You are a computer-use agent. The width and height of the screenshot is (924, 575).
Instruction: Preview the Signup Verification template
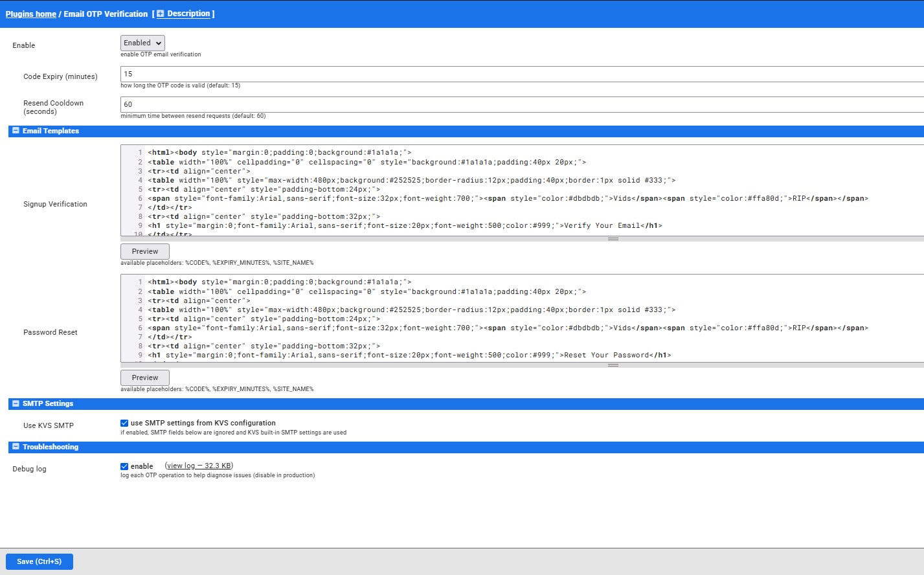click(x=145, y=251)
